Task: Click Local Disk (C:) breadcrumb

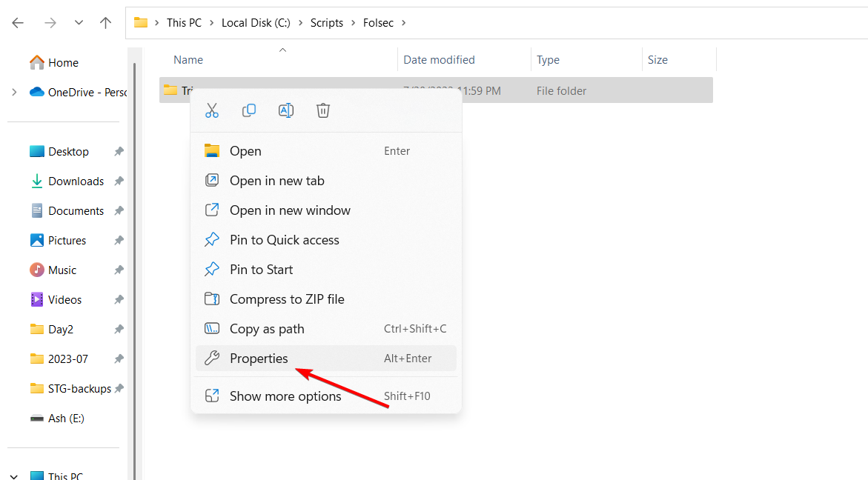Action: 256,23
